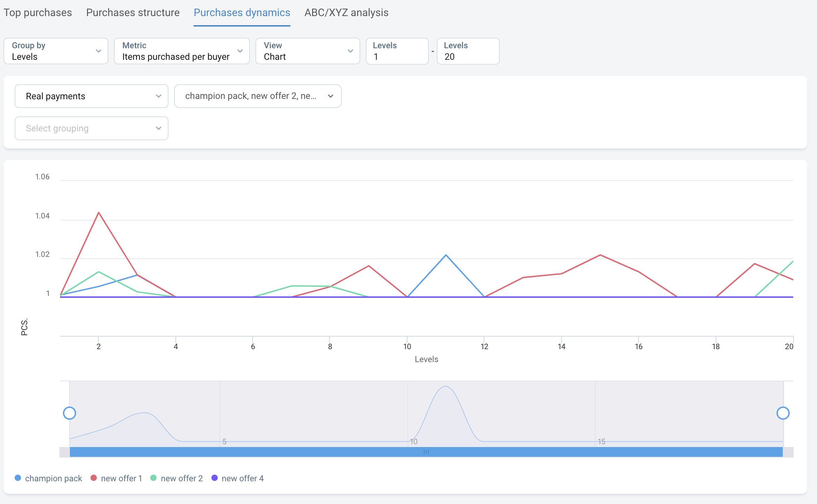817x504 pixels.
Task: Toggle new offer 2 legend series
Action: 176,478
